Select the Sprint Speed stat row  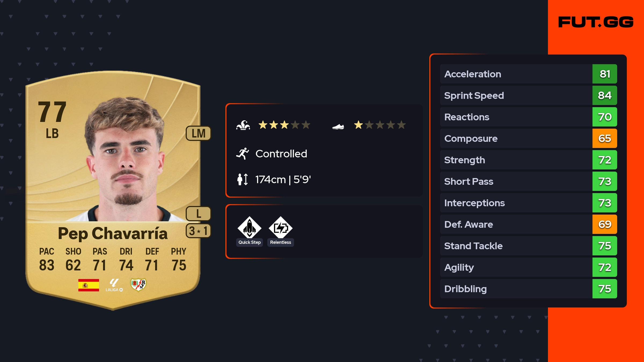(x=528, y=95)
